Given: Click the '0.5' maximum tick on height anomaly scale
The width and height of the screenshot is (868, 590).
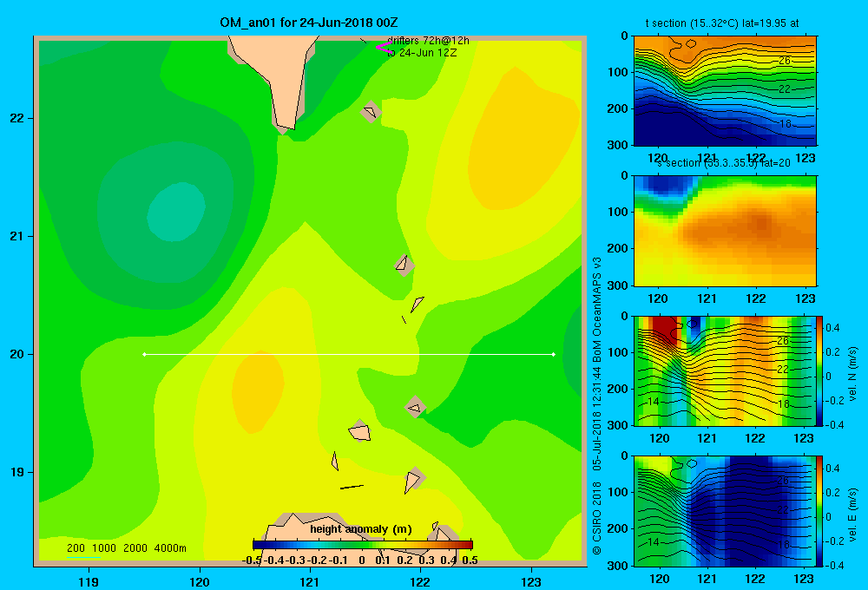Looking at the screenshot, I should point(470,560).
